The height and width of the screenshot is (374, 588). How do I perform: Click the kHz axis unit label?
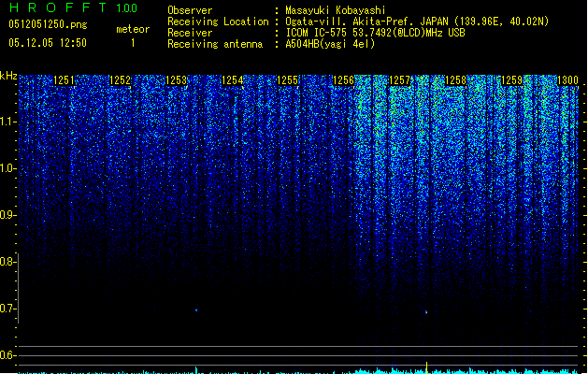(8, 76)
